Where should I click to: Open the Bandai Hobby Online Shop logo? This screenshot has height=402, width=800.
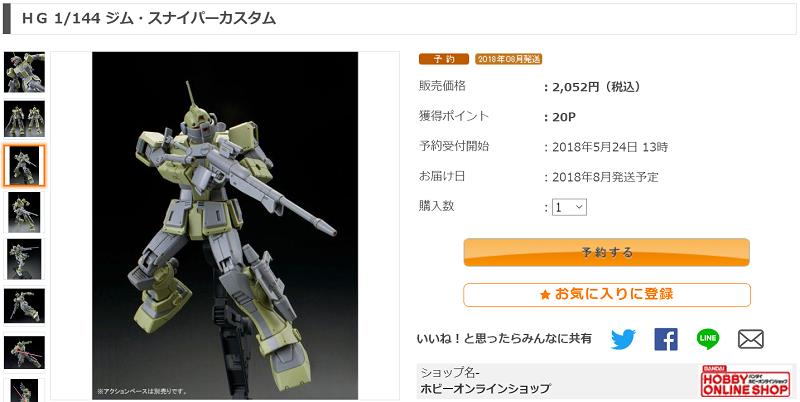[x=745, y=381]
